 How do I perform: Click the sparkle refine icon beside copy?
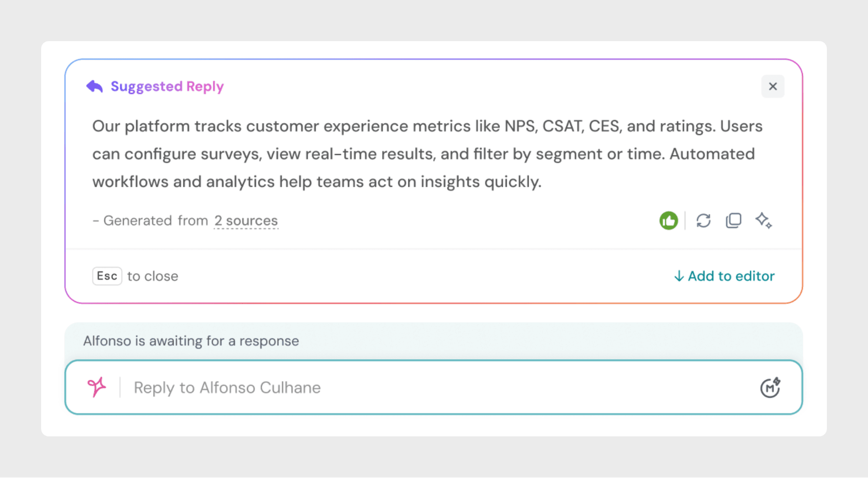coord(764,221)
